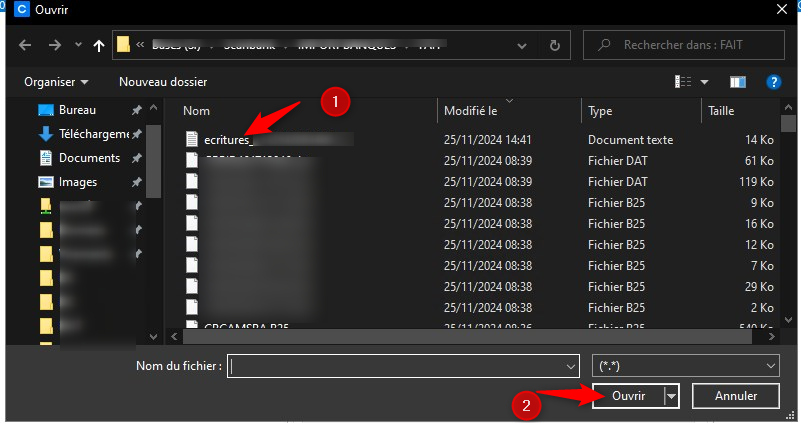
Task: Click the Up one folder arrow
Action: (x=98, y=45)
